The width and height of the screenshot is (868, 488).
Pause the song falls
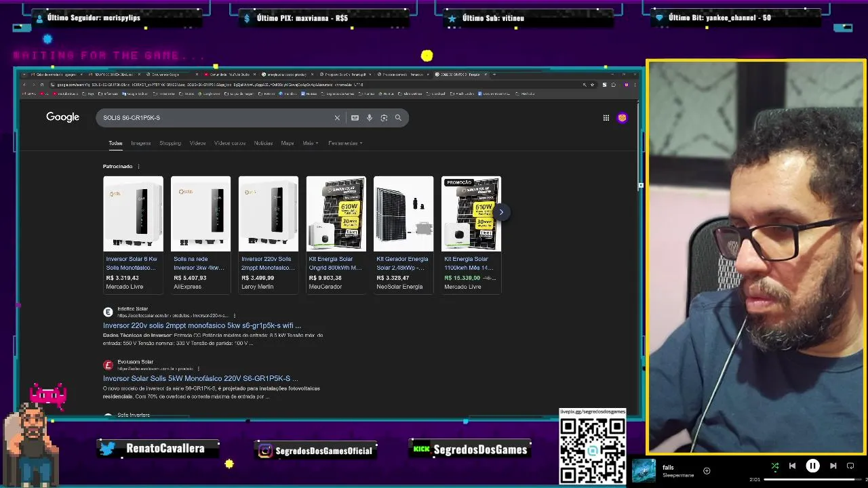click(812, 466)
